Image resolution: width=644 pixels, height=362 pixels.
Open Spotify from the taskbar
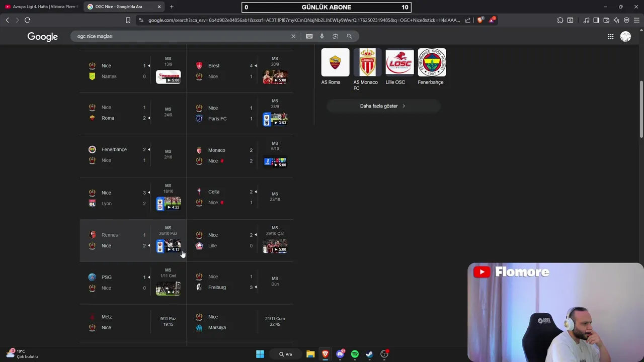[x=355, y=354]
